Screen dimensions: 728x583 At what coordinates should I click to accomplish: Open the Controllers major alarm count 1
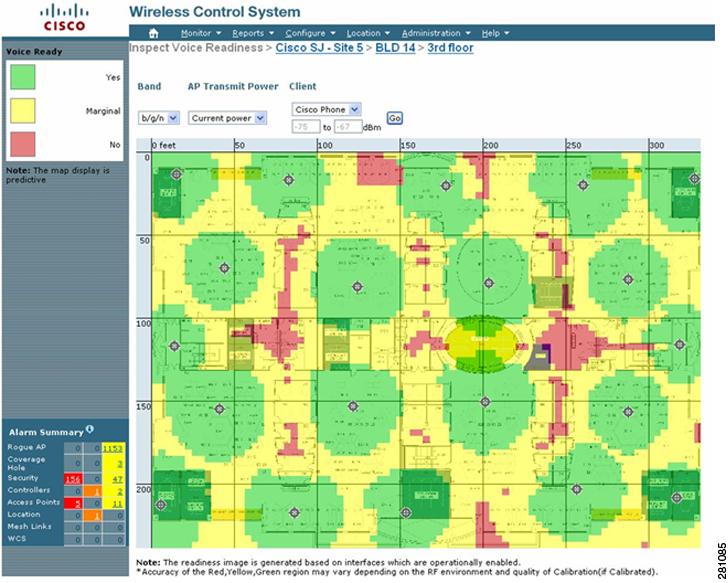(98, 492)
